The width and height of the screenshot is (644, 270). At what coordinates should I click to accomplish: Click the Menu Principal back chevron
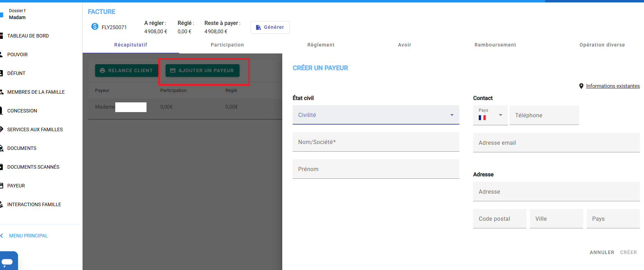pyautogui.click(x=2, y=236)
